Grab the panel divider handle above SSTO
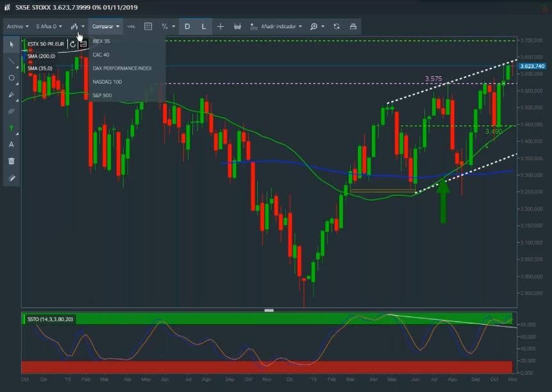 coord(269,310)
